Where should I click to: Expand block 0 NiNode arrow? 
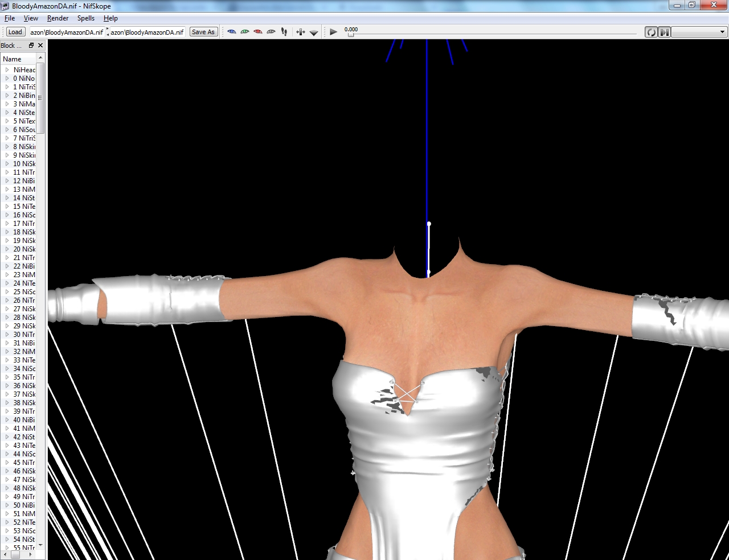[7, 79]
